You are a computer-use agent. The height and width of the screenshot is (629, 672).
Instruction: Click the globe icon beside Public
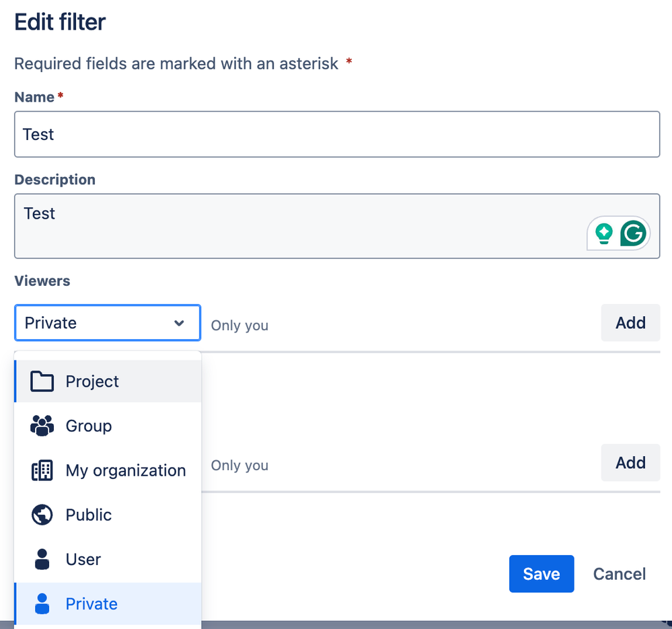click(42, 515)
